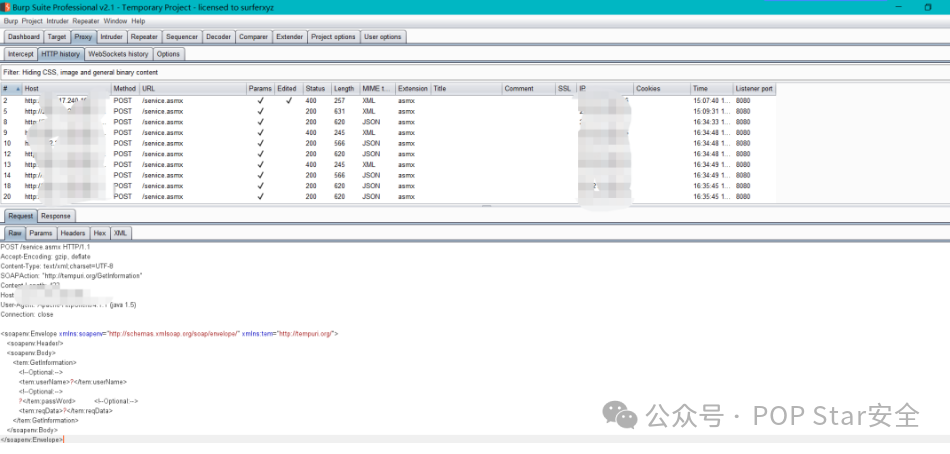The image size is (950, 454).
Task: Click the Params checkmark for request 2
Action: coord(260,100)
